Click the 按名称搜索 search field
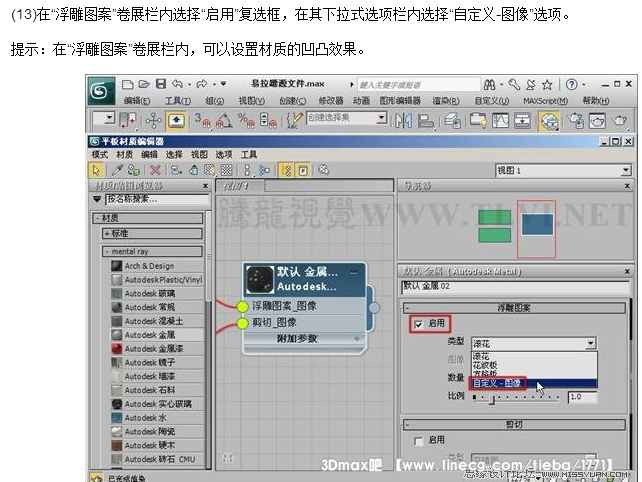 [157, 199]
